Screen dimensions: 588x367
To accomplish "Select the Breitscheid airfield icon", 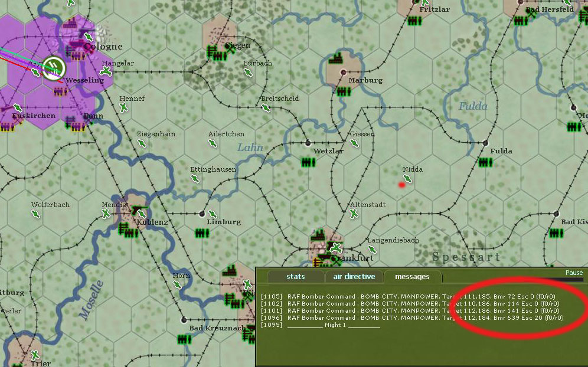I will click(266, 108).
